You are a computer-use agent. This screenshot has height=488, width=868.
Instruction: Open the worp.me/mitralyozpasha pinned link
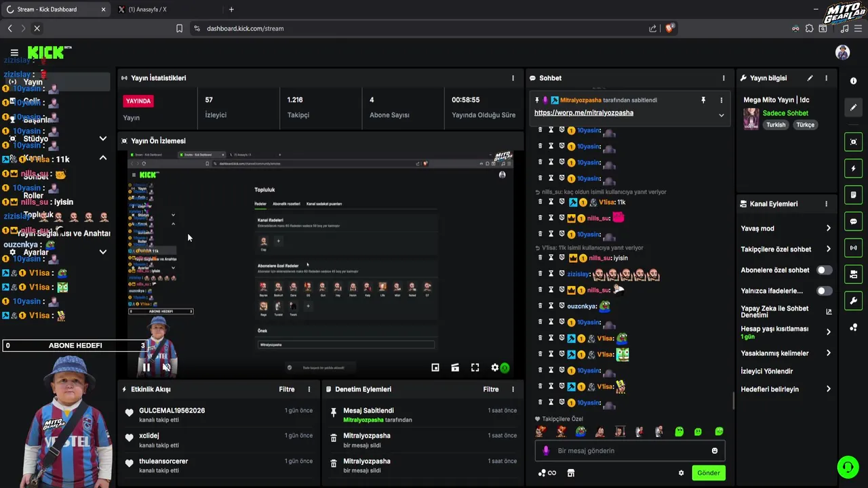584,113
